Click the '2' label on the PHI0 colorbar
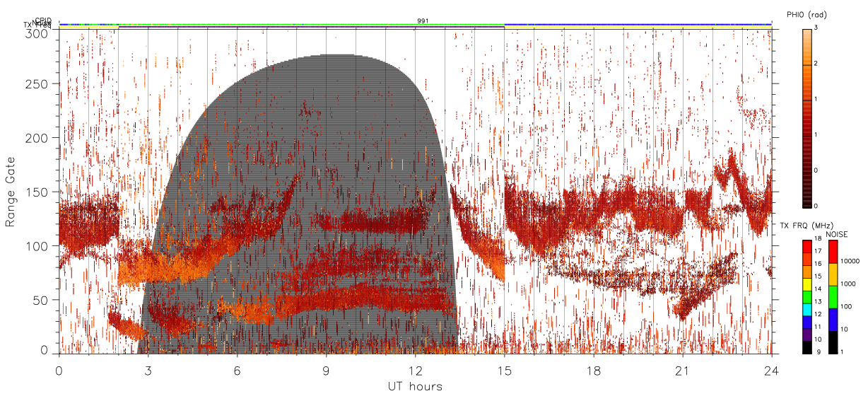Viewport: 868px width, 401px height. (x=816, y=64)
